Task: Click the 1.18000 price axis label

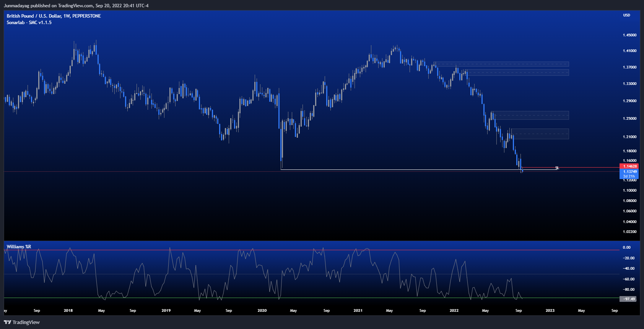Action: pos(629,151)
